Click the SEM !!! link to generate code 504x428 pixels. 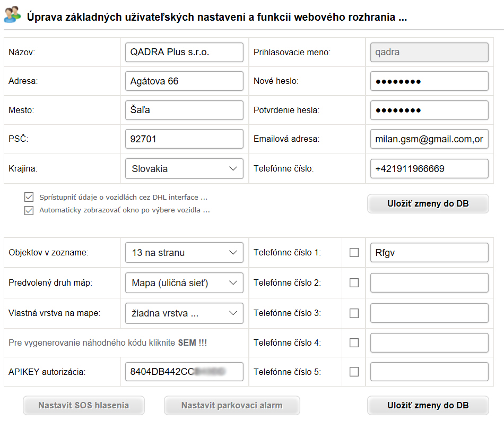pyautogui.click(x=193, y=343)
